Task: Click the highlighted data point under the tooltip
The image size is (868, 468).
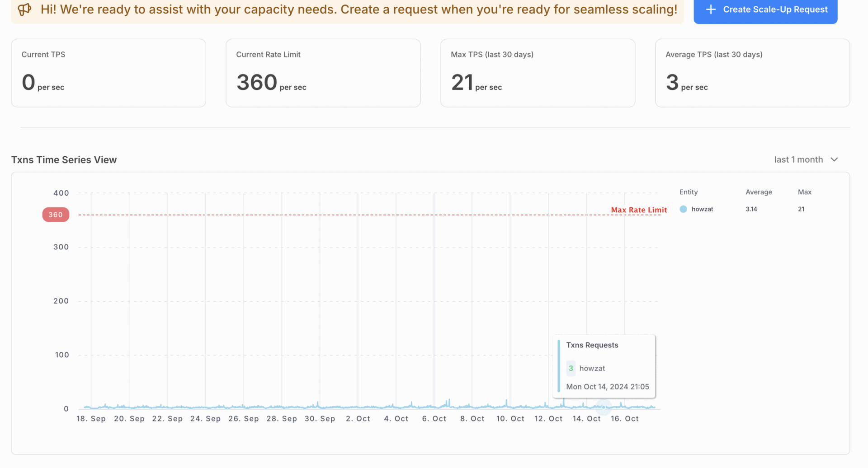Action: tap(604, 407)
